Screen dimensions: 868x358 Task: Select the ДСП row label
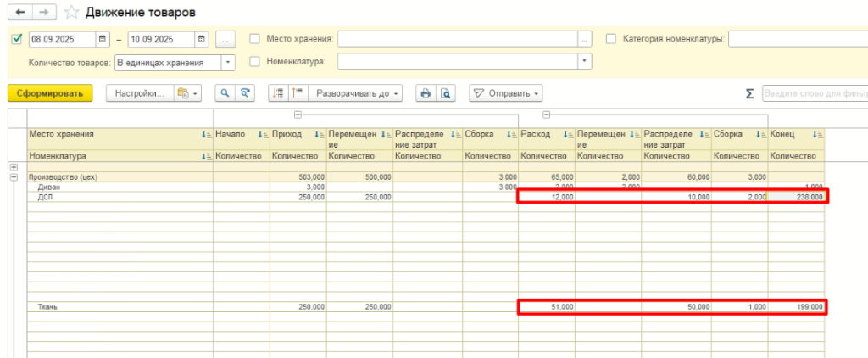point(44,197)
